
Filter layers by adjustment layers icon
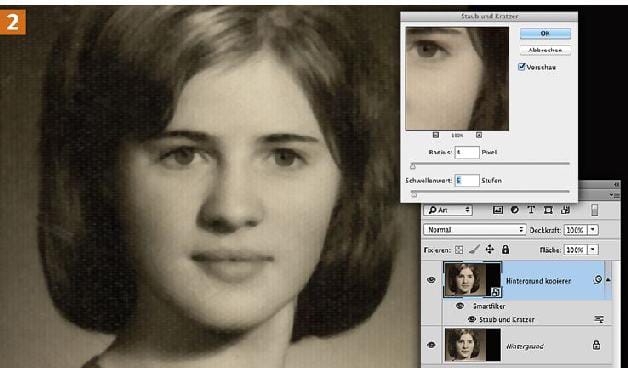(x=515, y=210)
